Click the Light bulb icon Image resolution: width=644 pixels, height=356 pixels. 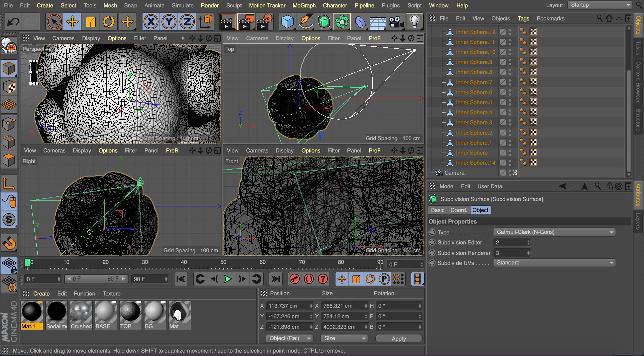[414, 22]
